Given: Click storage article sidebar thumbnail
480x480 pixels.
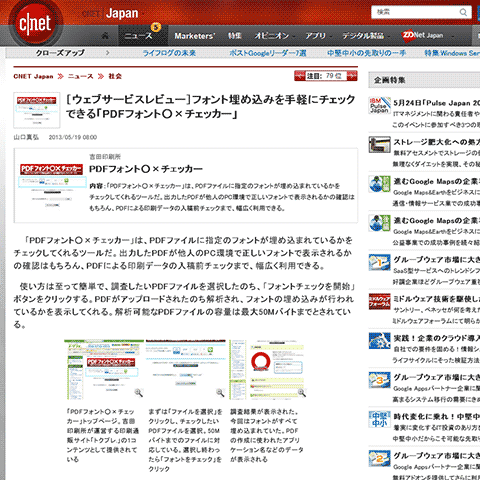Looking at the screenshot, I should pyautogui.click(x=379, y=144).
